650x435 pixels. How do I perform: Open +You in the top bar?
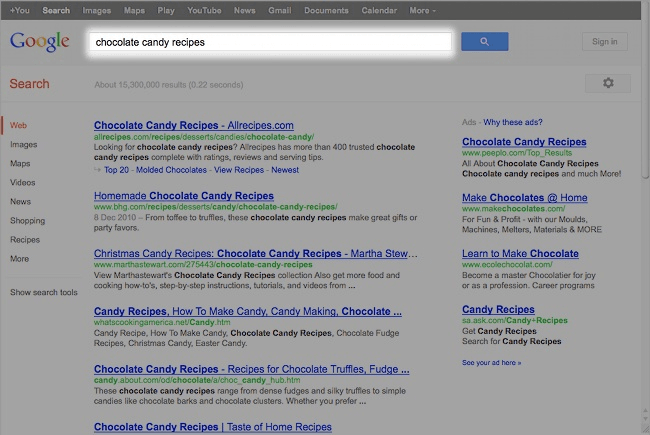[19, 10]
